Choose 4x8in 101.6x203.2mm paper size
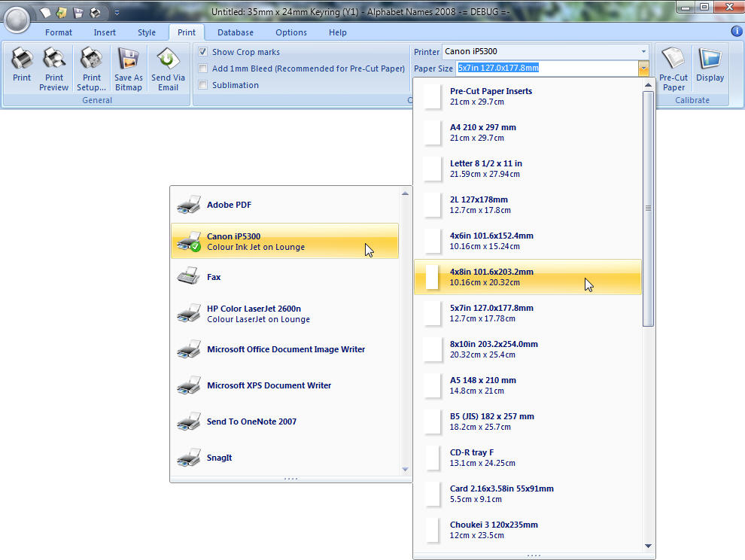Viewport: 745px width, 560px height. (x=528, y=277)
